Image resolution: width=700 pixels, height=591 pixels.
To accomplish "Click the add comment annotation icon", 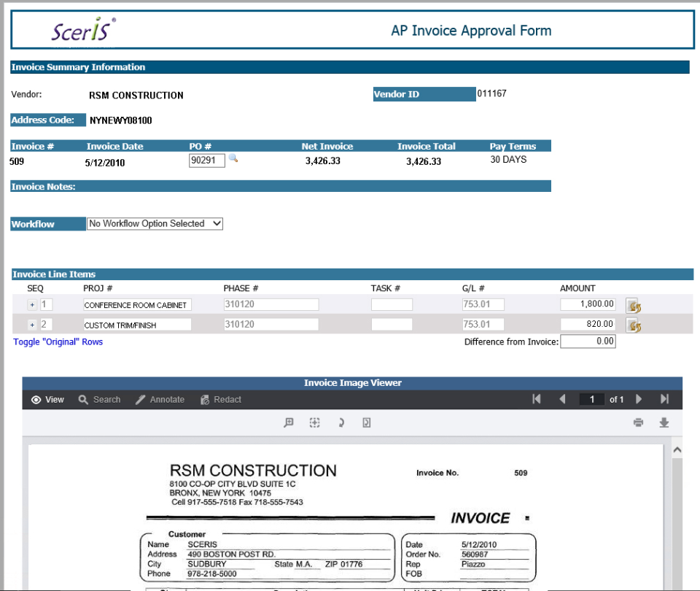I will click(x=289, y=422).
